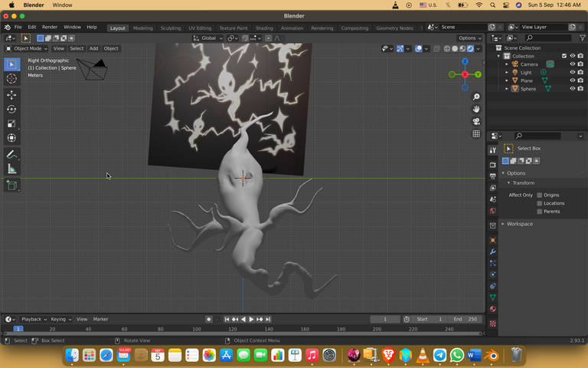This screenshot has height=368, width=588.
Task: Open the Object Data properties triangle tab
Action: (493, 297)
